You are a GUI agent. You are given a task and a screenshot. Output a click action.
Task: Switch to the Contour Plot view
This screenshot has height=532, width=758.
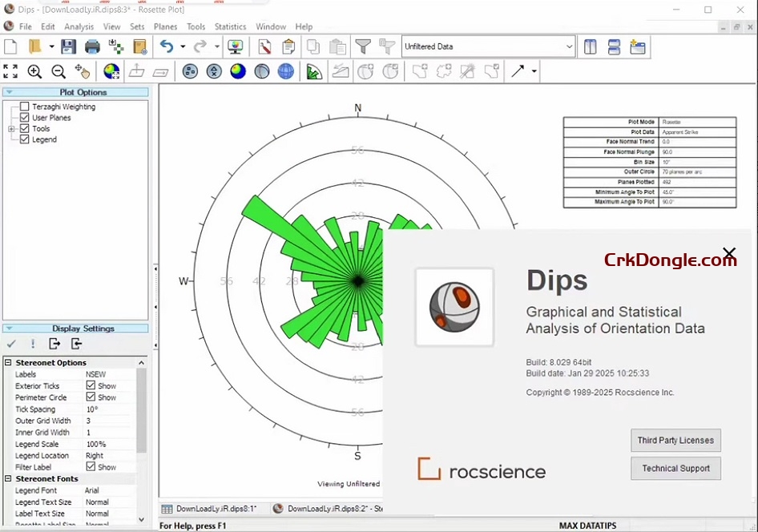pos(238,71)
